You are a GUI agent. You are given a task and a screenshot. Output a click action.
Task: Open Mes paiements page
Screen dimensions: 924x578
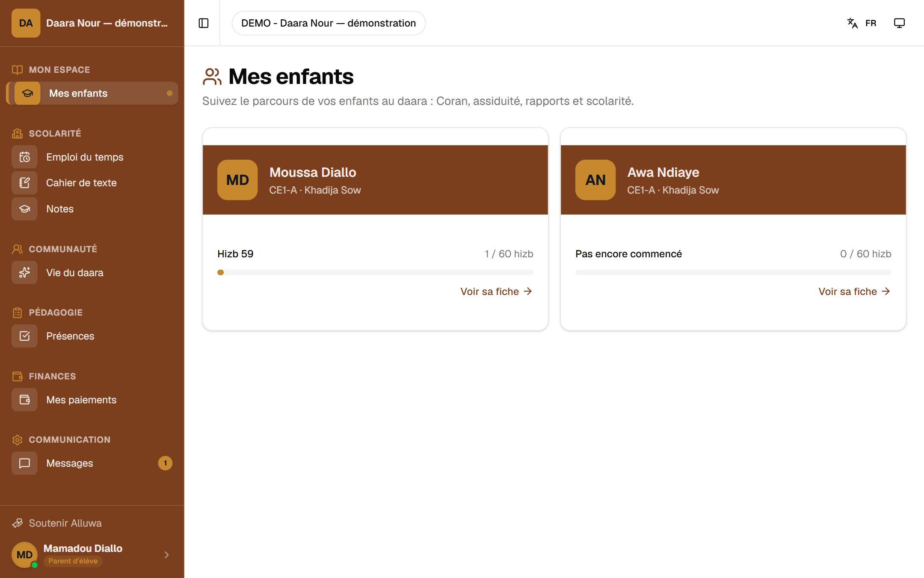tap(92, 400)
